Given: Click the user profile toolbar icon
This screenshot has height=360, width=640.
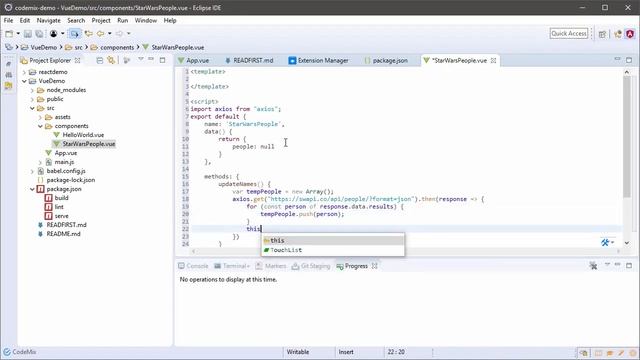Looking at the screenshot, I should click(x=53, y=33).
